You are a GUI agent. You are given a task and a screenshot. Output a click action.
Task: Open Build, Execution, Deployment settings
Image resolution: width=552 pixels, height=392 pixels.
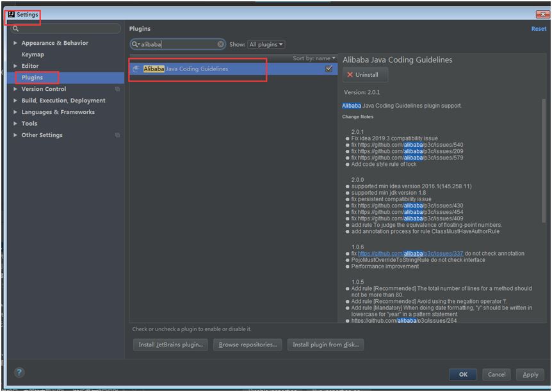(x=63, y=101)
